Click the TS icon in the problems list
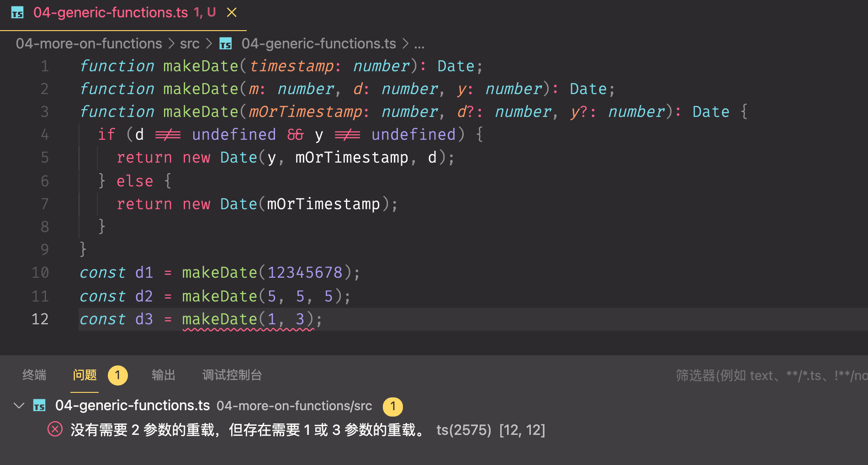This screenshot has width=868, height=465. pos(39,406)
